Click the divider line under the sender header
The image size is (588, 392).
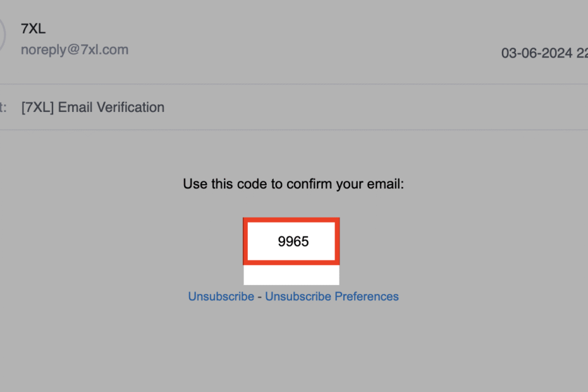pyautogui.click(x=294, y=84)
